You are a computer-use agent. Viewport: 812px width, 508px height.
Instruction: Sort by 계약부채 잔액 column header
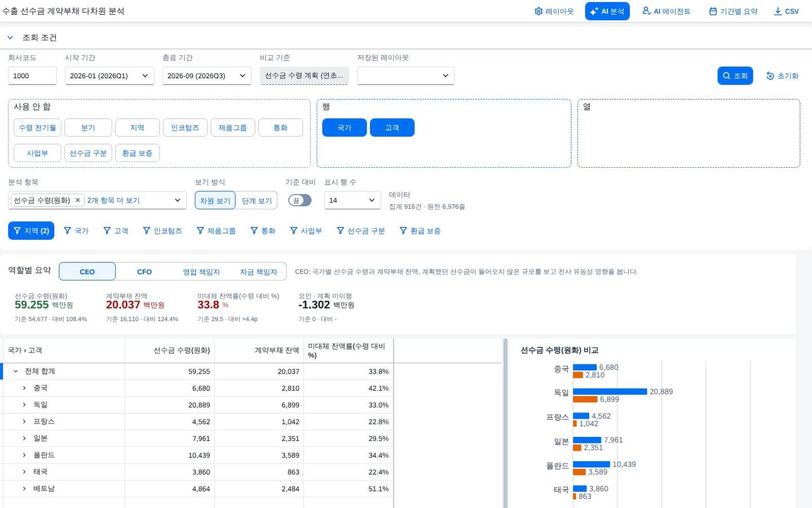(259, 351)
